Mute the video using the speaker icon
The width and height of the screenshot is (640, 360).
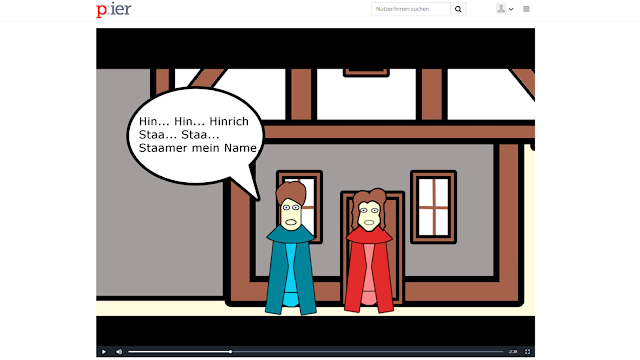point(119,351)
